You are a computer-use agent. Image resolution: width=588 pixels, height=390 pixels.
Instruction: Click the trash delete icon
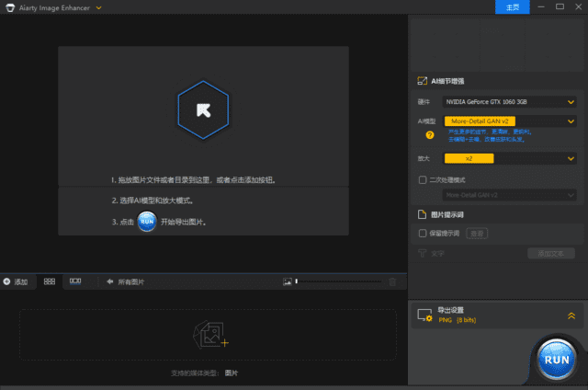coord(393,281)
